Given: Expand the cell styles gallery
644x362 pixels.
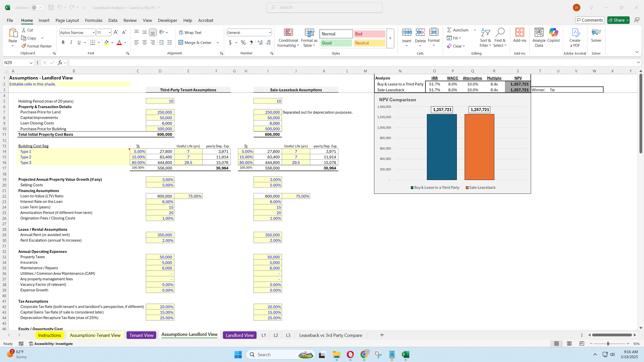Looking at the screenshot, I should tap(390, 38).
